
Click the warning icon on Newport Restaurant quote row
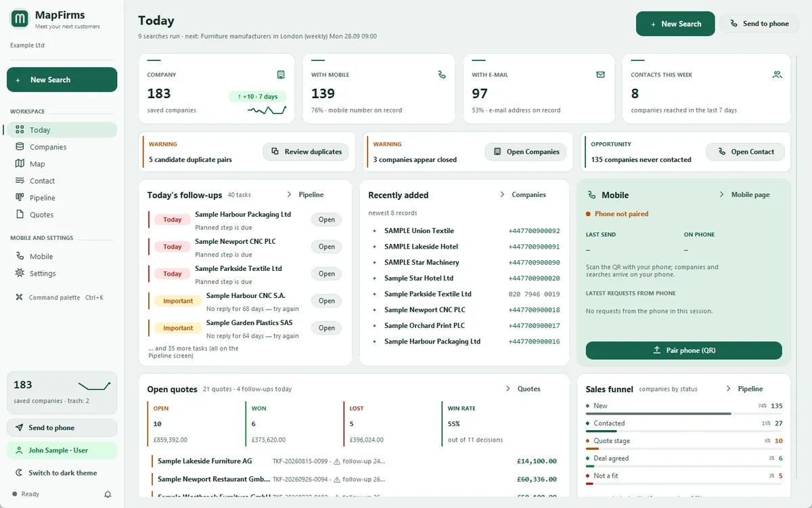tap(337, 479)
